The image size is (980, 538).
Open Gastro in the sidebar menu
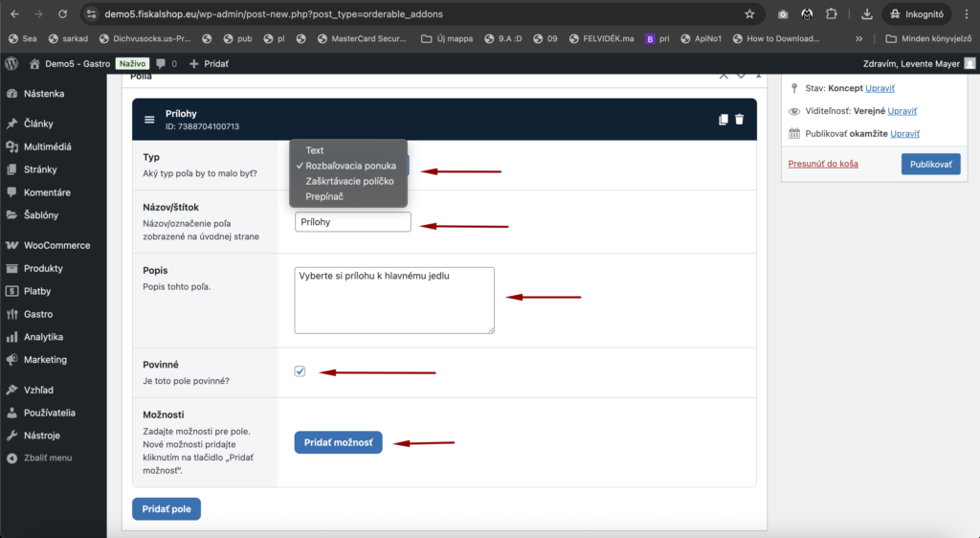click(38, 314)
